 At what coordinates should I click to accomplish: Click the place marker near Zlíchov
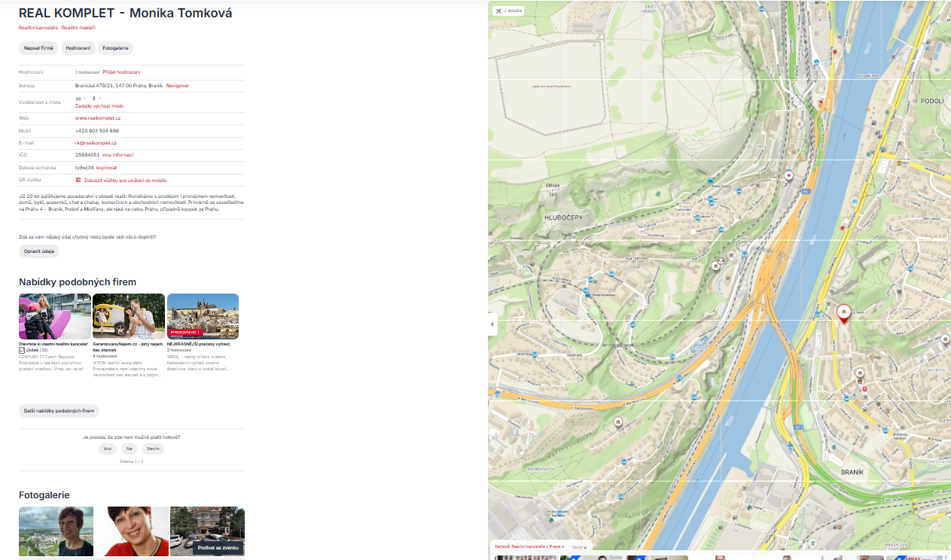788,176
